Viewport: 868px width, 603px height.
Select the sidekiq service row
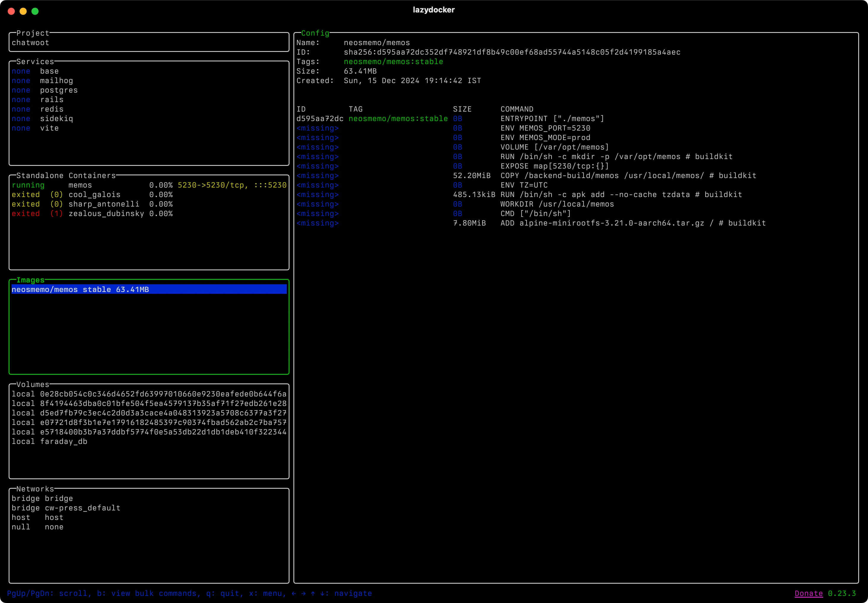(56, 119)
